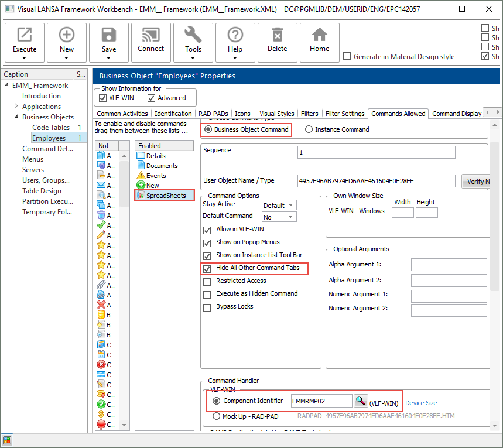Screen dimensions: 503x448
Task: Click the Connect toolbar icon
Action: click(x=151, y=35)
